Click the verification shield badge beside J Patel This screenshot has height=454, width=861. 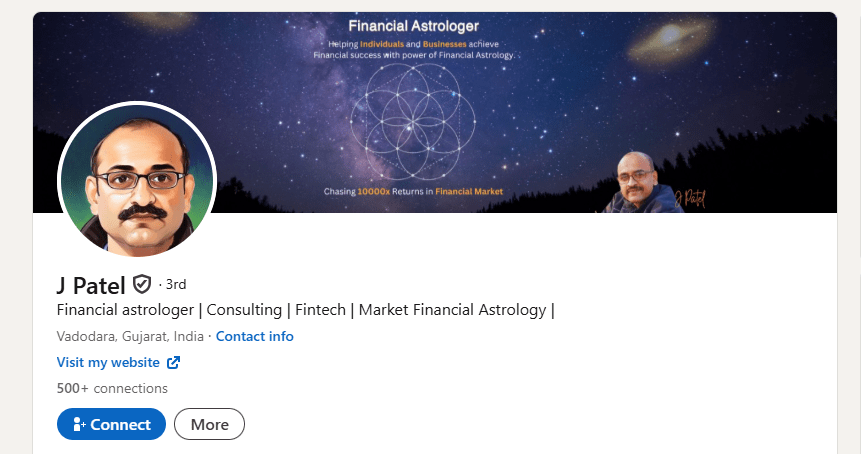(x=142, y=284)
